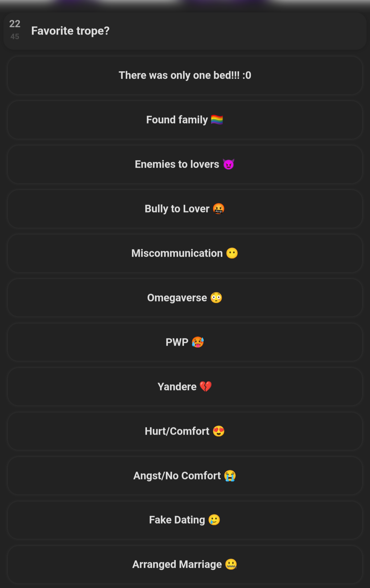
Task: Select the 'There was only one bed' option
Action: tap(185, 75)
